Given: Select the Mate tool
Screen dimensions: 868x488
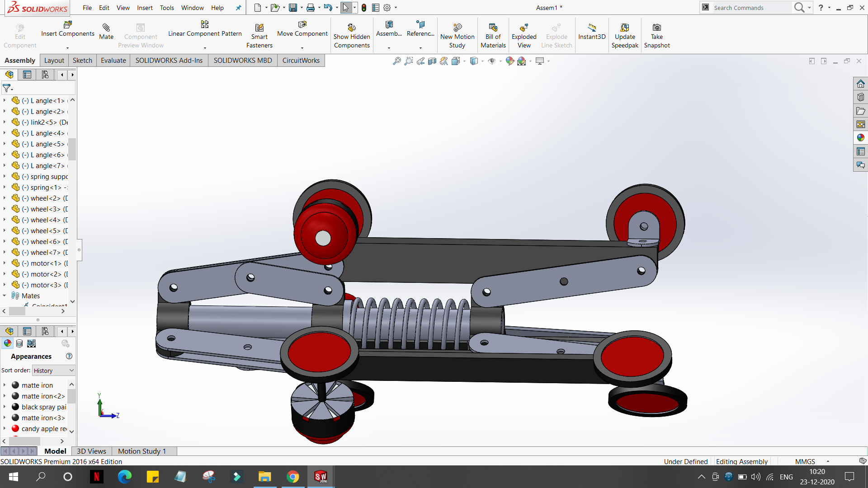Looking at the screenshot, I should point(106,32).
